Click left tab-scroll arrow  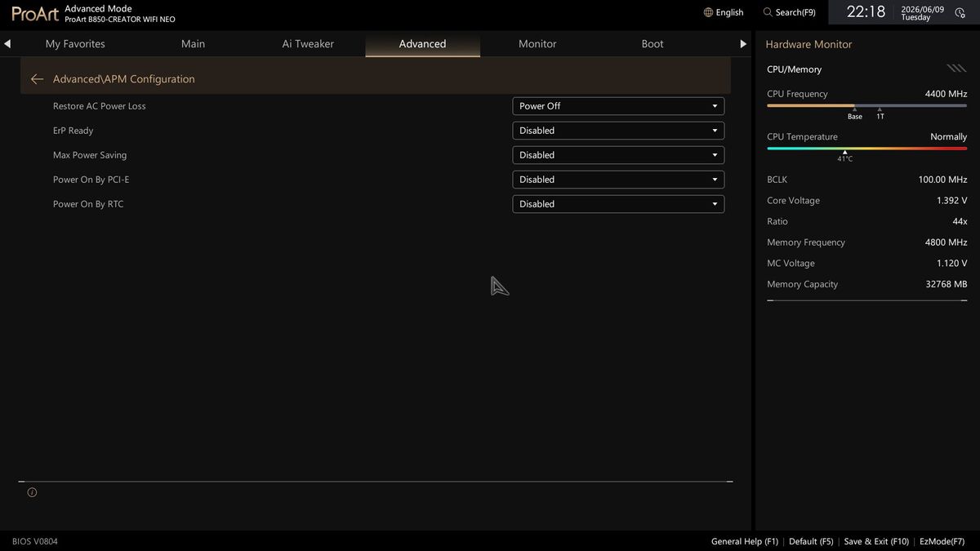coord(7,44)
